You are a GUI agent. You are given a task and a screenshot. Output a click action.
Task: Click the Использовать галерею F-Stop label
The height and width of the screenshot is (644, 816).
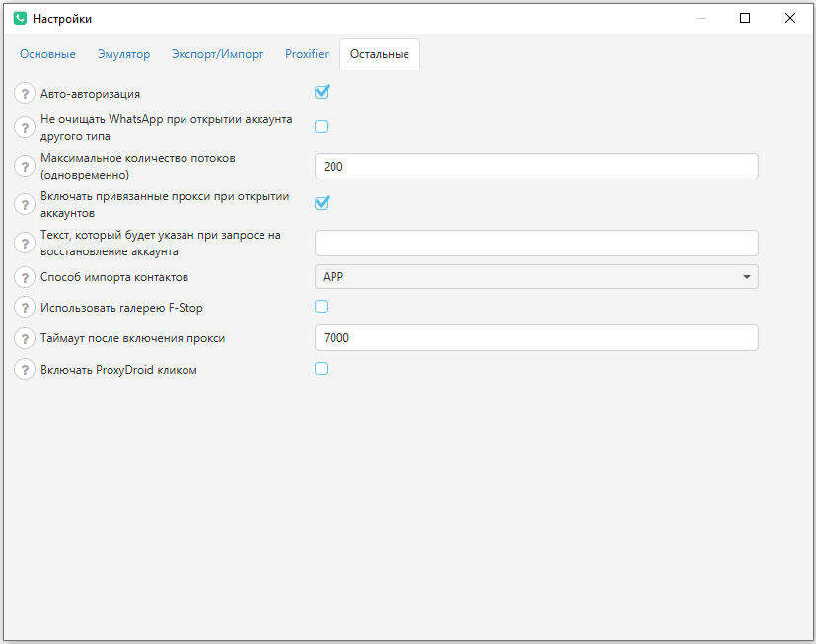pyautogui.click(x=121, y=308)
